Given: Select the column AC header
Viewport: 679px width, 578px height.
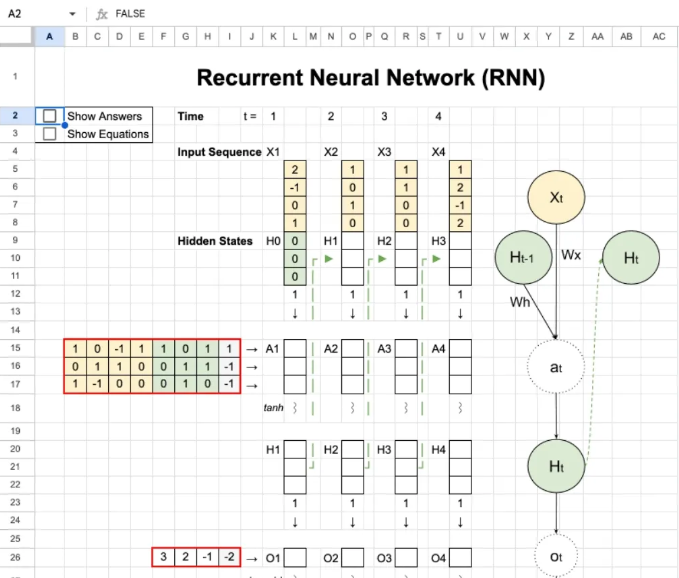Looking at the screenshot, I should coord(658,37).
